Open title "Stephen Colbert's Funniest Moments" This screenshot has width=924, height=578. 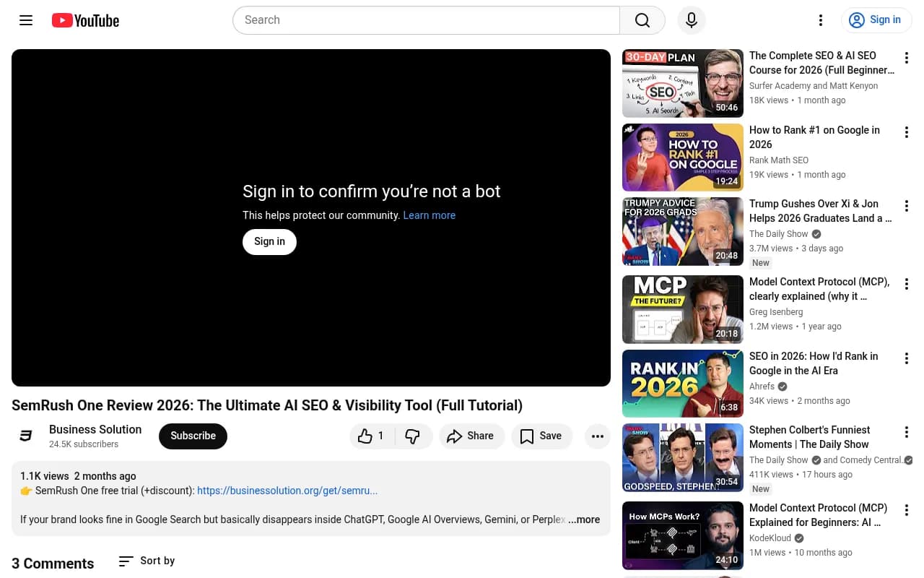[810, 437]
